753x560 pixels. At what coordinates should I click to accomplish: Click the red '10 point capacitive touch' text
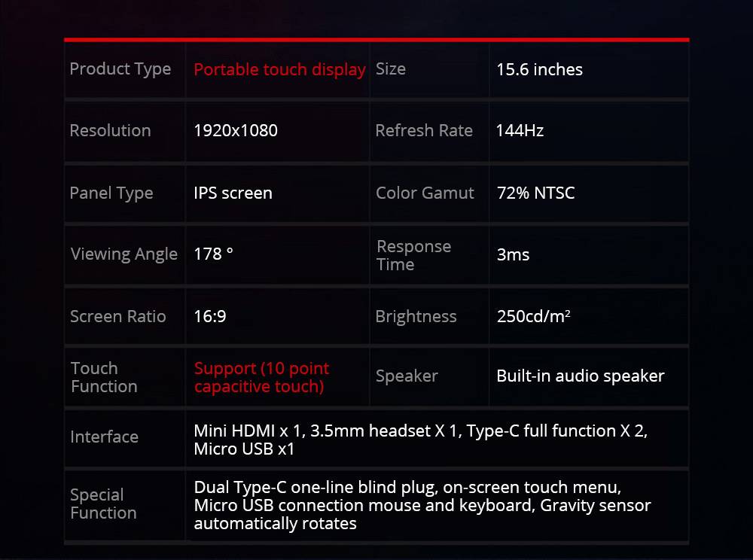[x=262, y=377]
